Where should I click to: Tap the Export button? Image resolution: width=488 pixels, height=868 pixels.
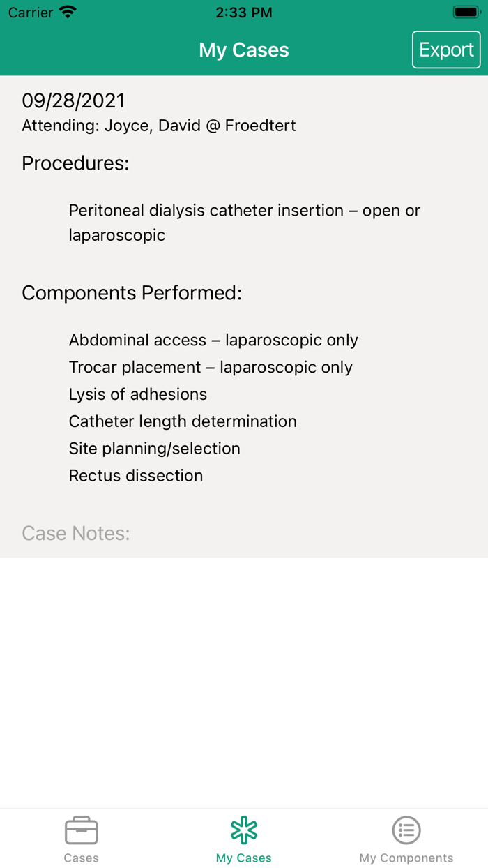(x=446, y=49)
